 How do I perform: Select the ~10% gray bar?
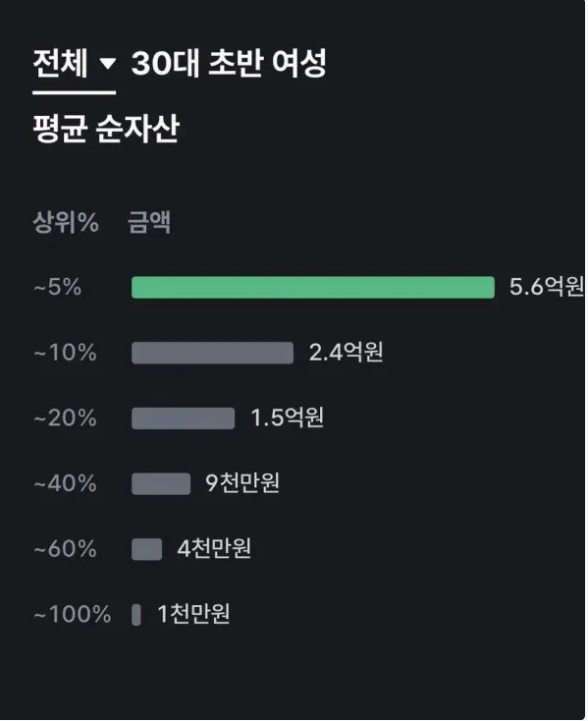212,353
